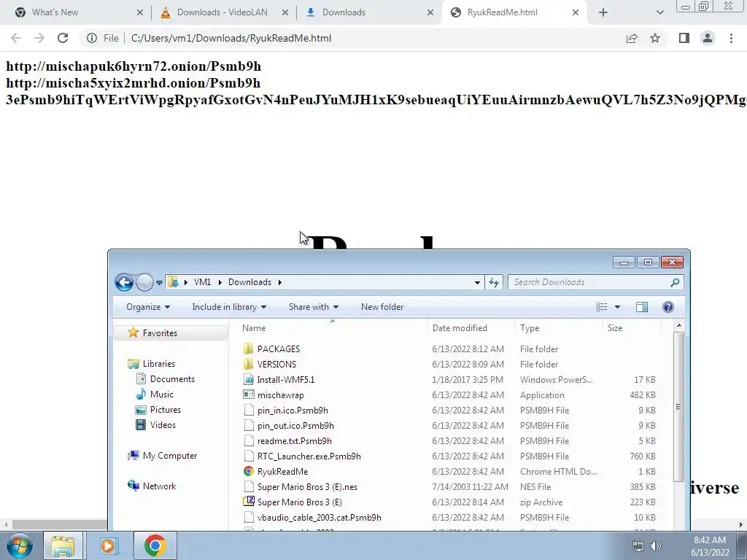This screenshot has height=560, width=747.
Task: Refresh the Downloads folder view
Action: [494, 282]
